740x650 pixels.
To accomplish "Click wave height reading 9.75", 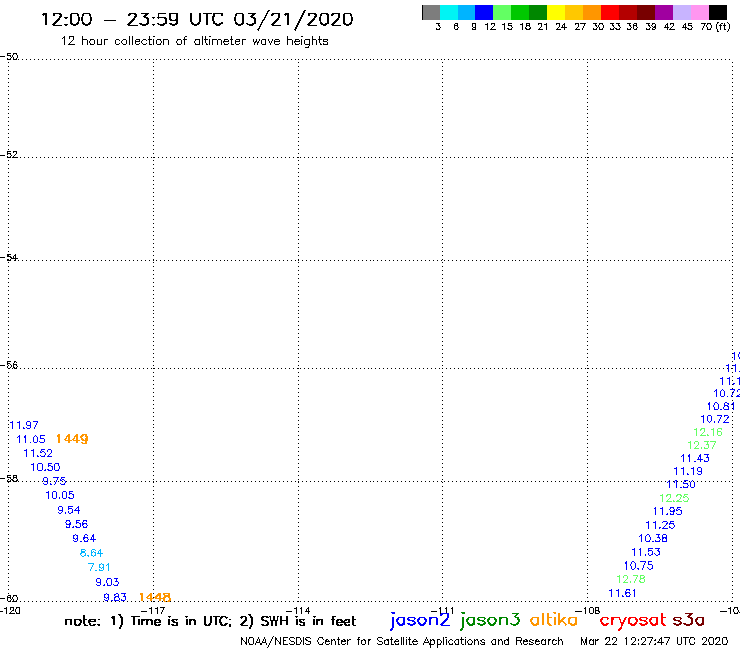I will click(x=54, y=481).
